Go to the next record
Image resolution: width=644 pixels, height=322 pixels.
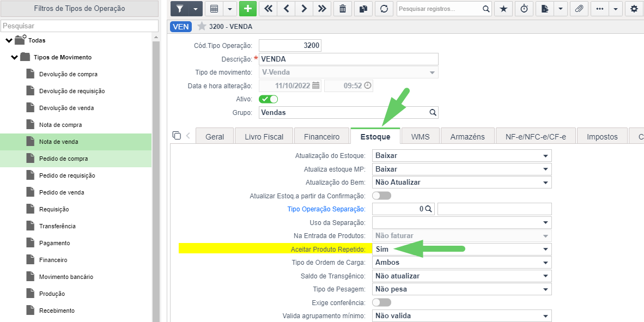tap(304, 9)
